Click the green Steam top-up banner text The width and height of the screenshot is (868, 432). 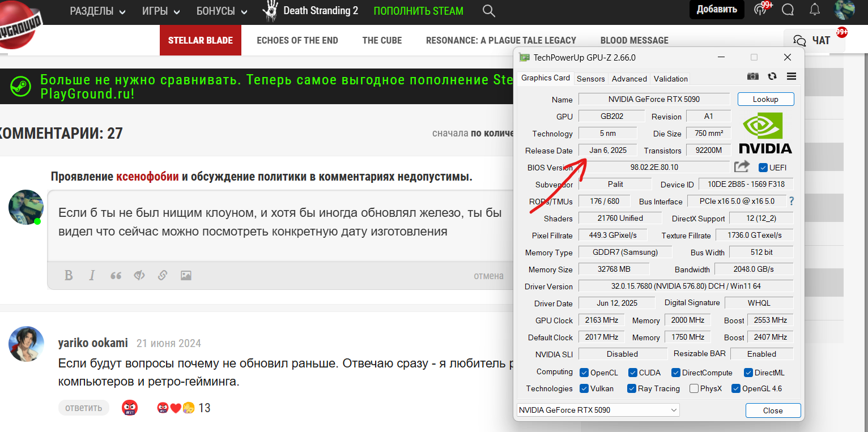[277, 87]
